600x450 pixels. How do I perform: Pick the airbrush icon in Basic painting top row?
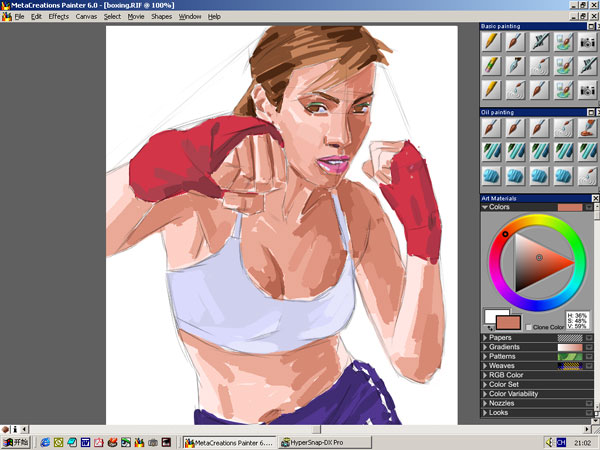[x=539, y=41]
